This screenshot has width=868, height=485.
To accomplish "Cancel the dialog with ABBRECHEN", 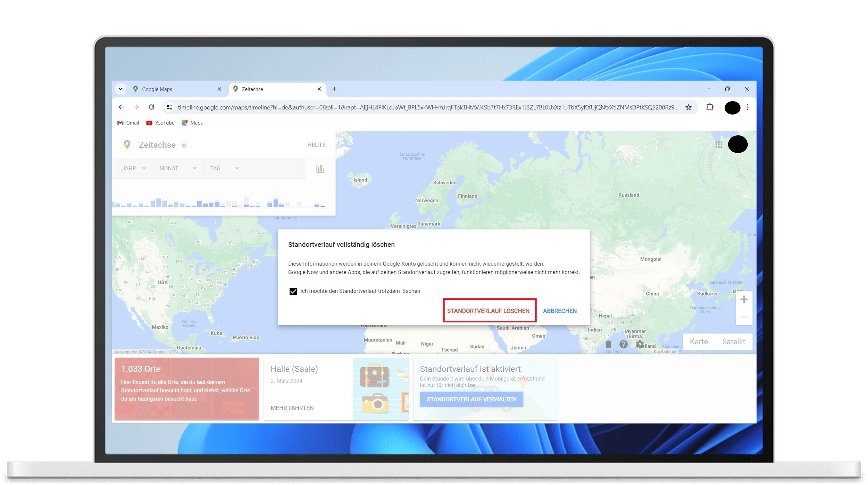I will coord(559,311).
